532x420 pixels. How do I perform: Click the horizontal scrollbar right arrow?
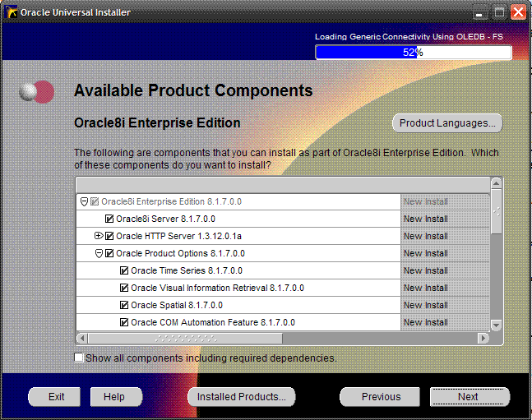click(x=484, y=338)
